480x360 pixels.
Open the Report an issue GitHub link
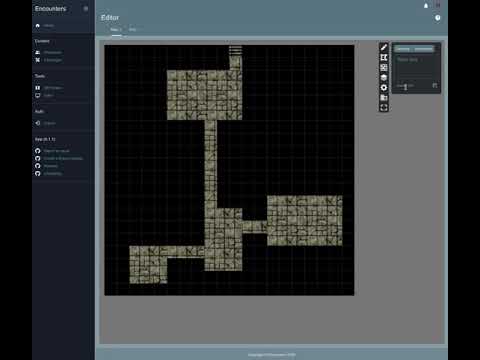click(52, 151)
